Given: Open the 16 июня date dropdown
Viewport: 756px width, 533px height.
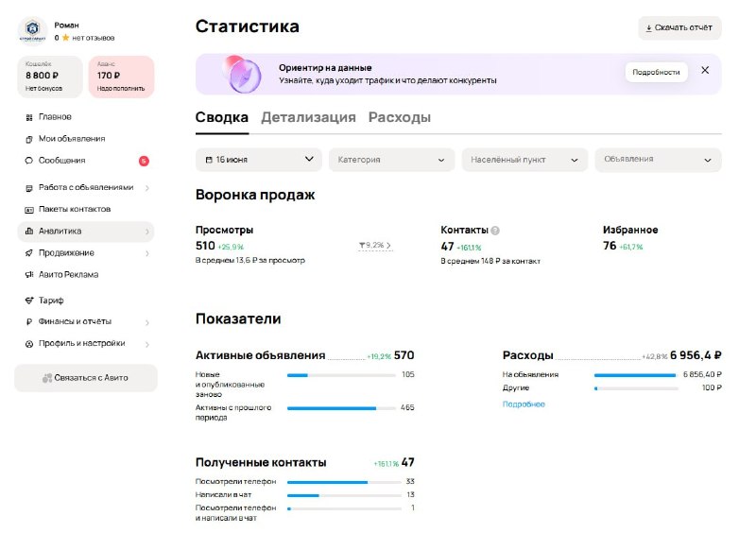Looking at the screenshot, I should [x=258, y=160].
